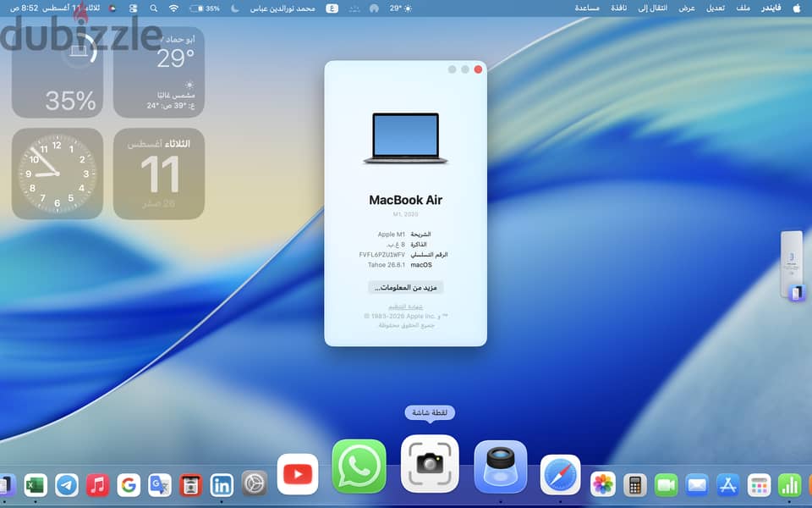Click the MacBook Air title text
This screenshot has height=508, width=812.
click(405, 200)
